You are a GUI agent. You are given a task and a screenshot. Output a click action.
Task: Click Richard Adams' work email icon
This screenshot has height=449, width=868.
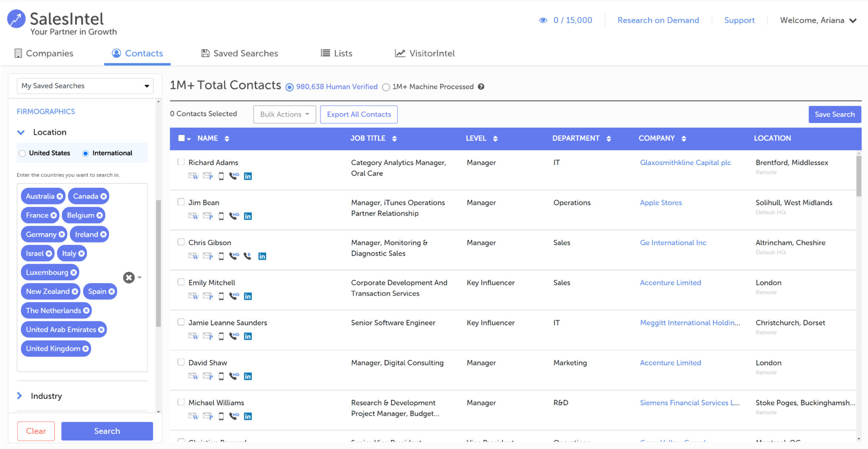pyautogui.click(x=193, y=176)
